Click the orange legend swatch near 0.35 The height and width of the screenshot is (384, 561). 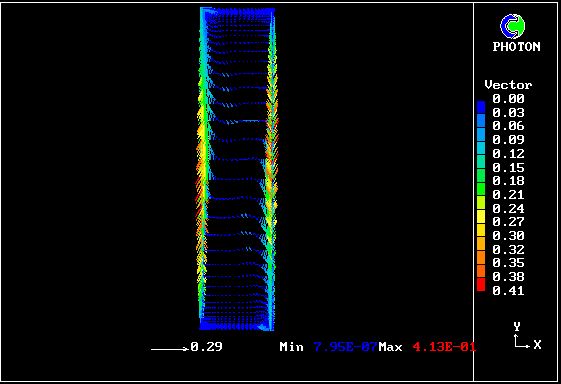coord(481,257)
